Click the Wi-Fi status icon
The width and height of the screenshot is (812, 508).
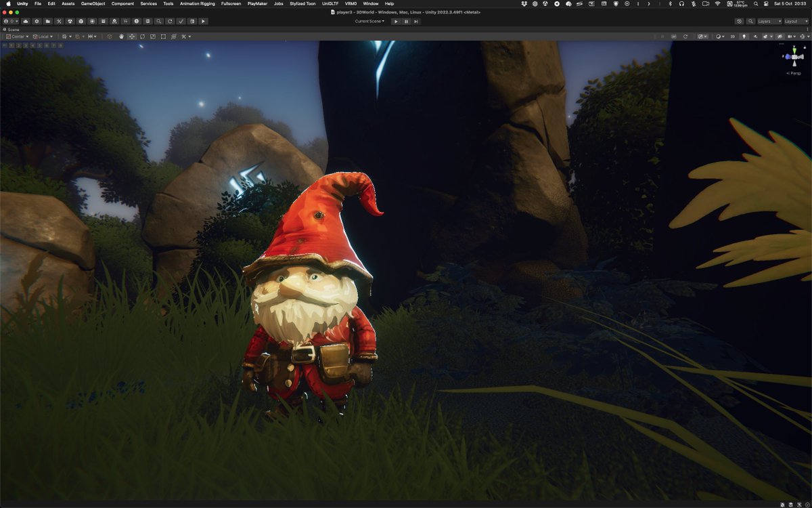click(x=717, y=3)
